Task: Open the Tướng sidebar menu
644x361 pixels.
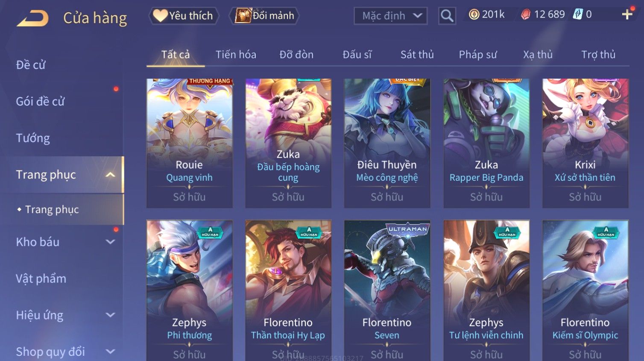Action: tap(33, 138)
